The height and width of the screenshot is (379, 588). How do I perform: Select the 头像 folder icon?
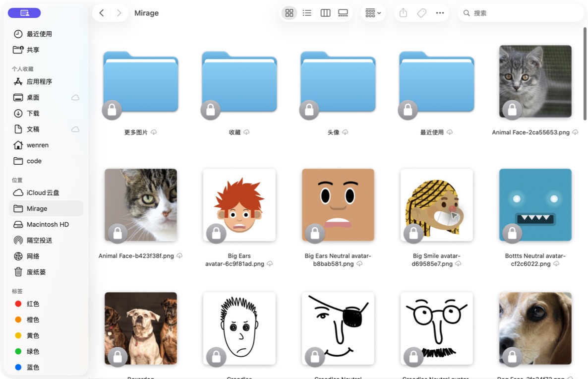338,82
